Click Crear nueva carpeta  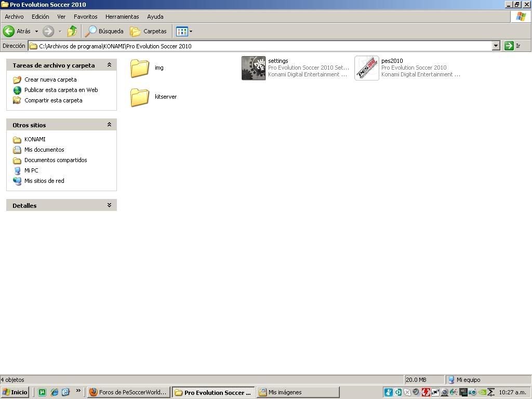pos(50,79)
